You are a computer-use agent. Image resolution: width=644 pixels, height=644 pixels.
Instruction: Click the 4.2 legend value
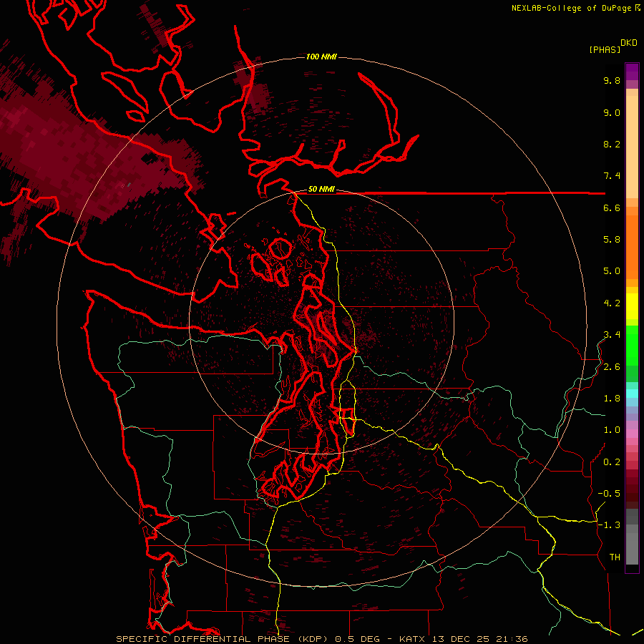tap(612, 303)
